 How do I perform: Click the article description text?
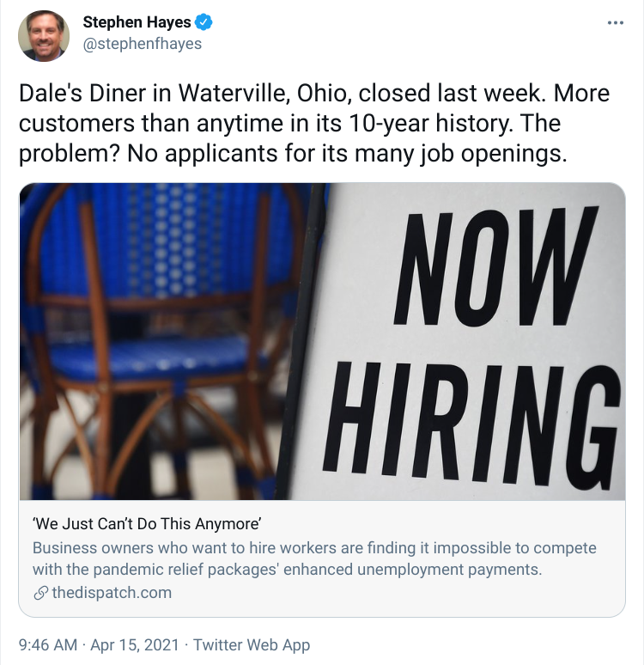pyautogui.click(x=314, y=558)
